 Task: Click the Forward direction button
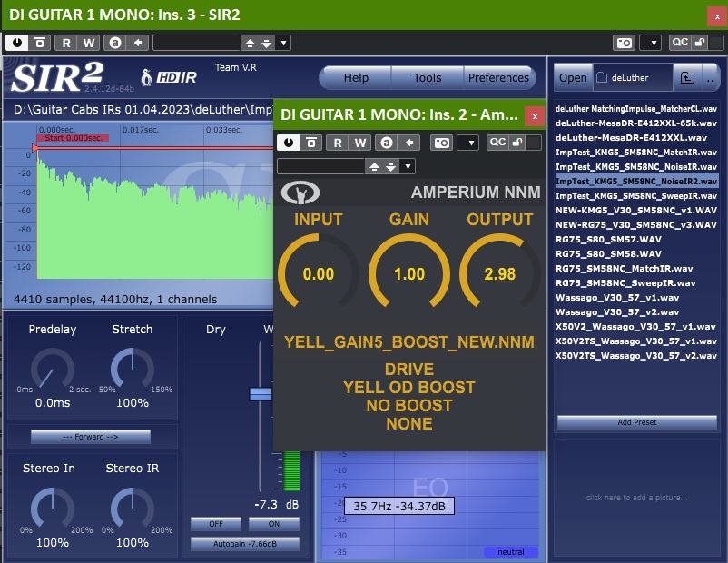point(91,437)
